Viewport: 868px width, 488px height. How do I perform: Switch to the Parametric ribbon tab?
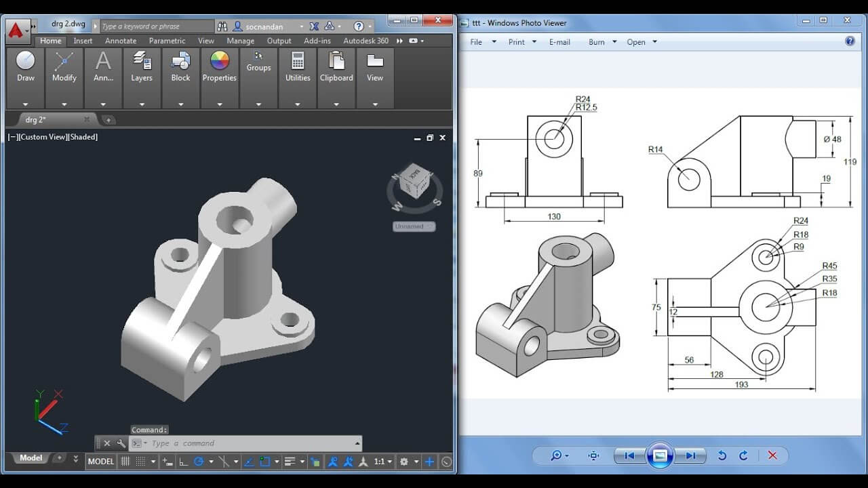(x=167, y=41)
